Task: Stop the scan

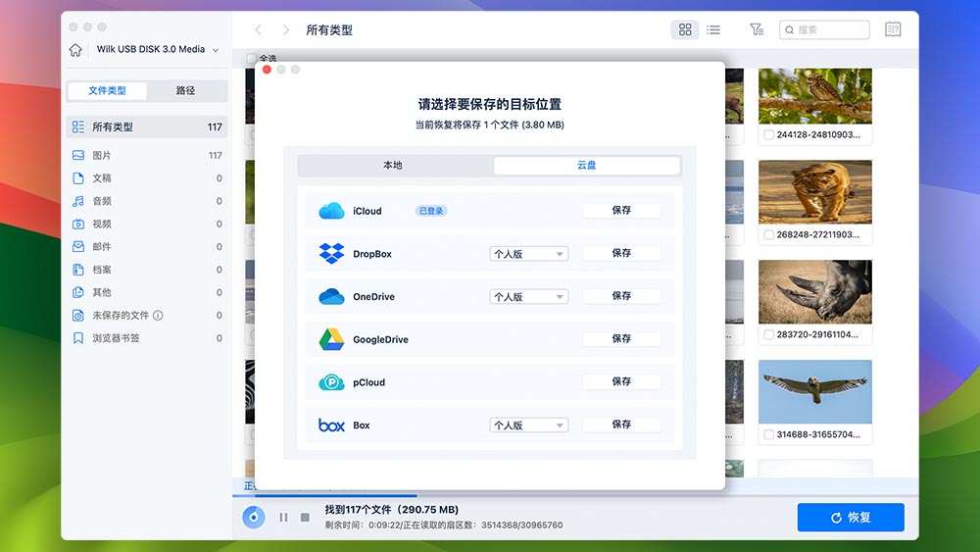Action: pyautogui.click(x=305, y=517)
